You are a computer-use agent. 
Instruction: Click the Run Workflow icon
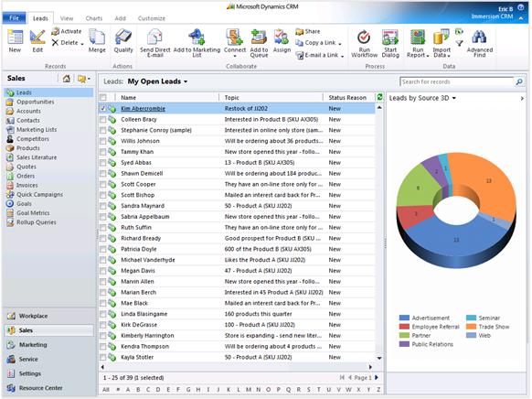click(364, 37)
